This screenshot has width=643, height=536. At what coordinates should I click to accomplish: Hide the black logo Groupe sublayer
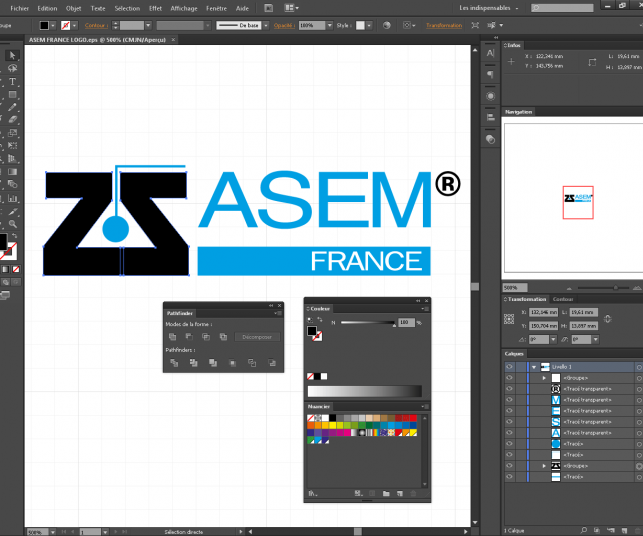point(509,466)
